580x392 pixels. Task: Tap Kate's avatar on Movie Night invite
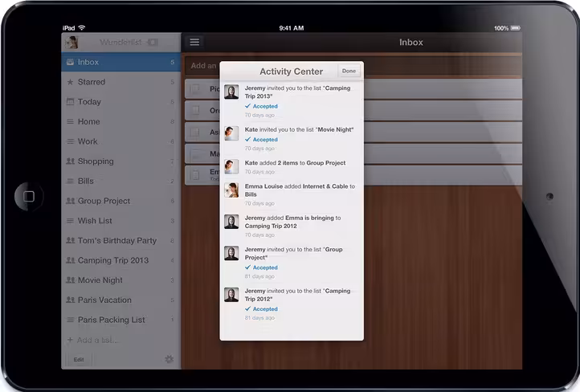(x=231, y=133)
